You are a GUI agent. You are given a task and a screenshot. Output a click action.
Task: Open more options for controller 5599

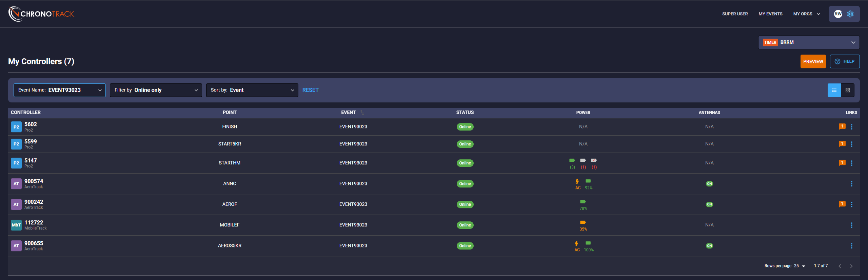point(851,144)
